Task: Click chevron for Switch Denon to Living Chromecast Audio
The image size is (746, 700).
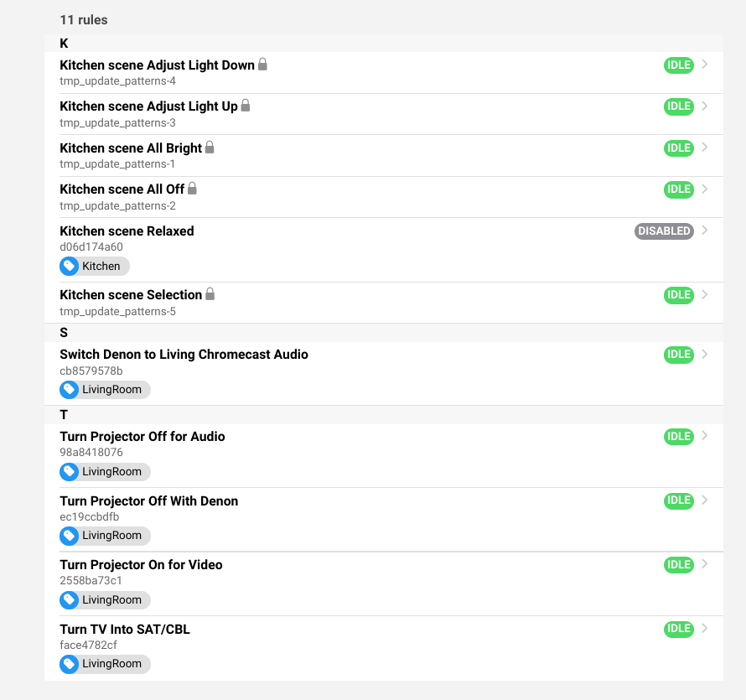Action: pos(704,354)
